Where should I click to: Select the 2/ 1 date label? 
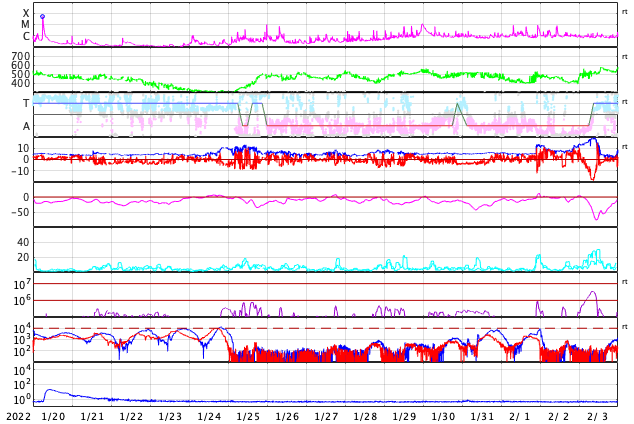point(520,417)
